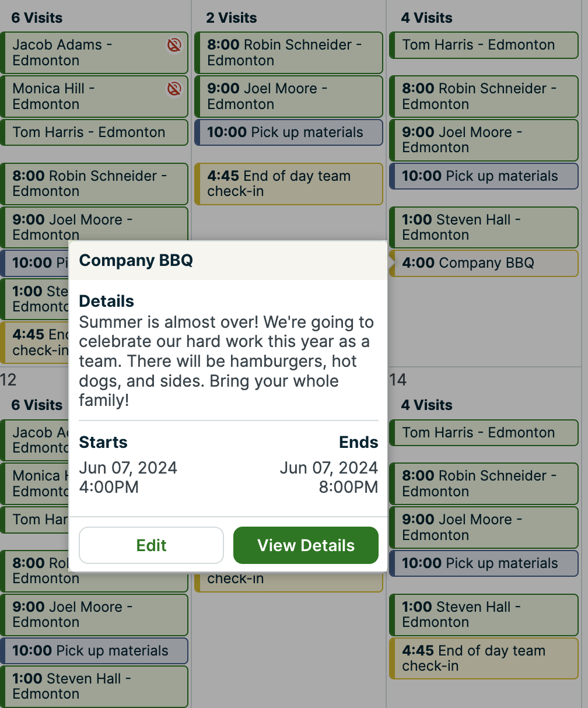Open day 14's 4:45 End of day team check-in
The image size is (588, 708).
tap(484, 658)
